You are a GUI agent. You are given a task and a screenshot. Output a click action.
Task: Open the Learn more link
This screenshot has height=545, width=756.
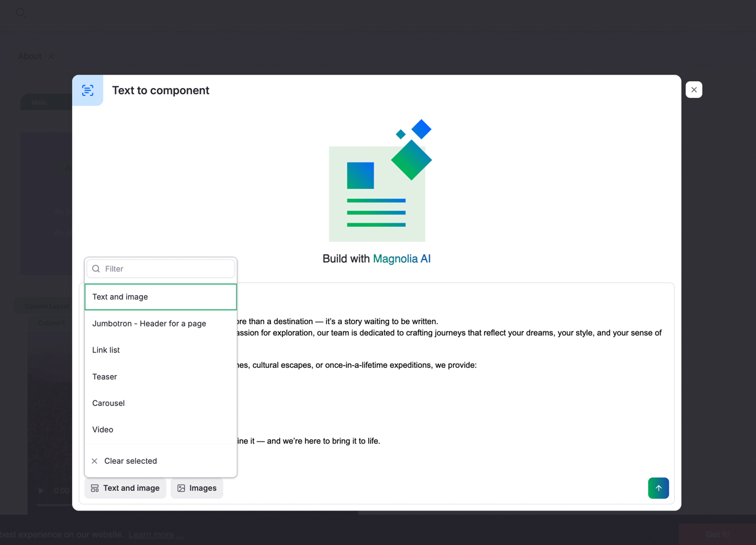point(155,535)
